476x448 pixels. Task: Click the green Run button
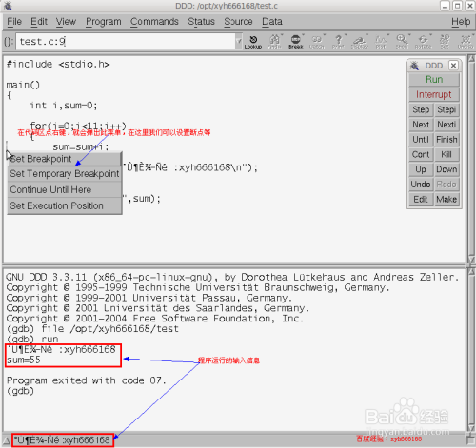point(434,80)
